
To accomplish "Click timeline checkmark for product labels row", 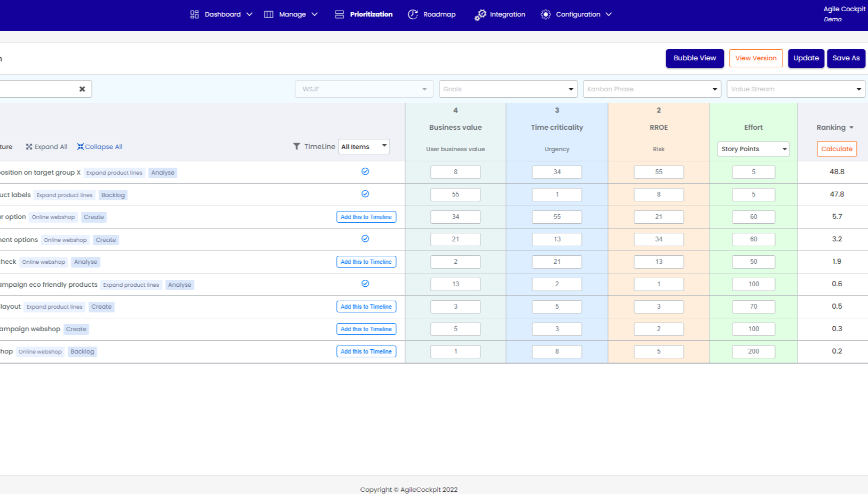I will (365, 194).
